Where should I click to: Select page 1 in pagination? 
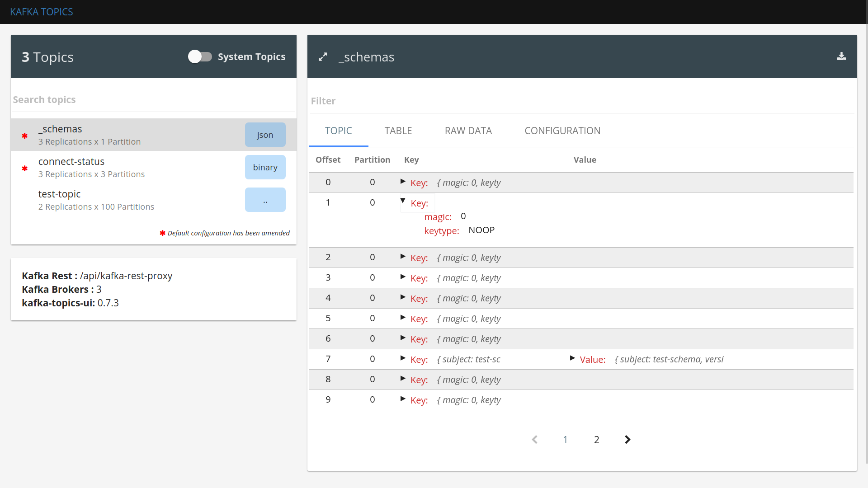pyautogui.click(x=565, y=440)
